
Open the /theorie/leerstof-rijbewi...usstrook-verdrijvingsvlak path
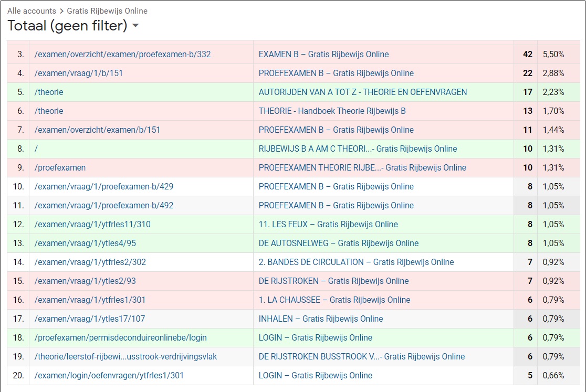point(125,356)
